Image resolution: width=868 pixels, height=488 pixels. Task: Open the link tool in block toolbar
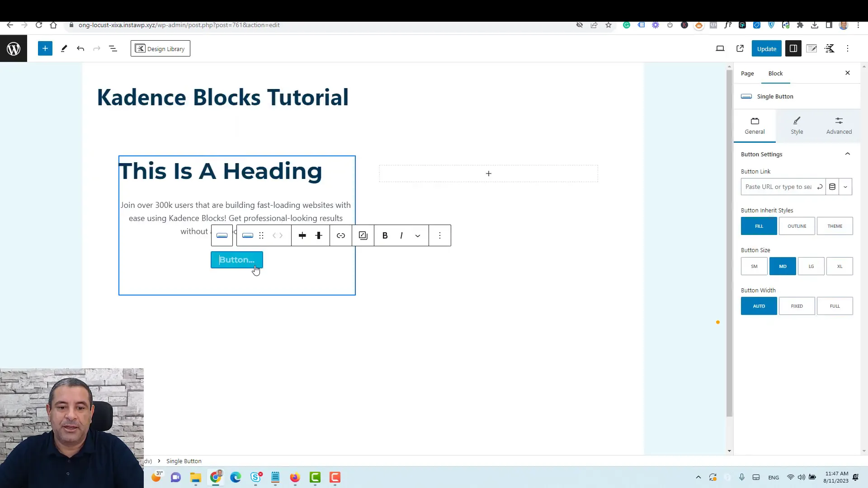(x=341, y=235)
